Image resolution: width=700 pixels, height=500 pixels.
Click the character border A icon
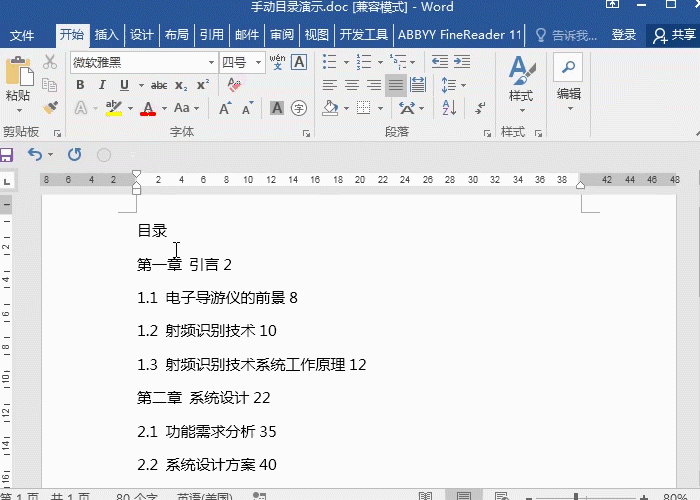pyautogui.click(x=299, y=62)
